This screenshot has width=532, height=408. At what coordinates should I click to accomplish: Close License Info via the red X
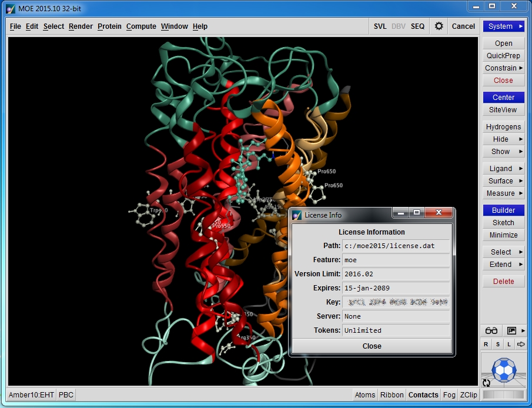439,213
